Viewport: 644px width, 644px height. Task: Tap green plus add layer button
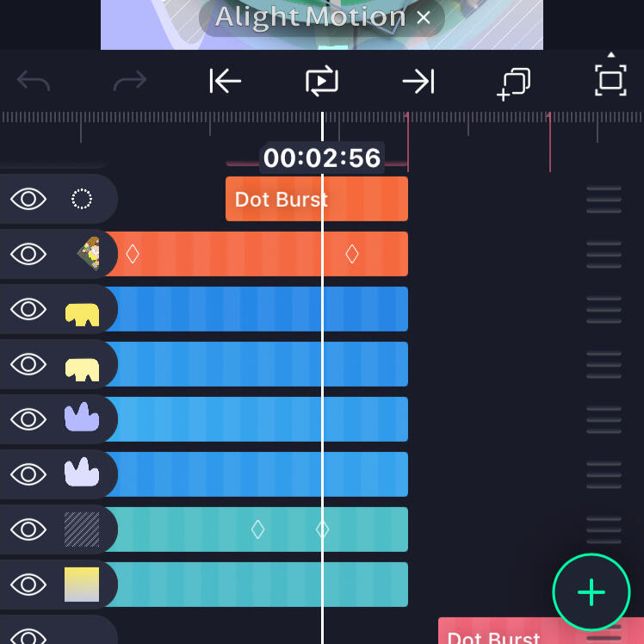(x=591, y=591)
